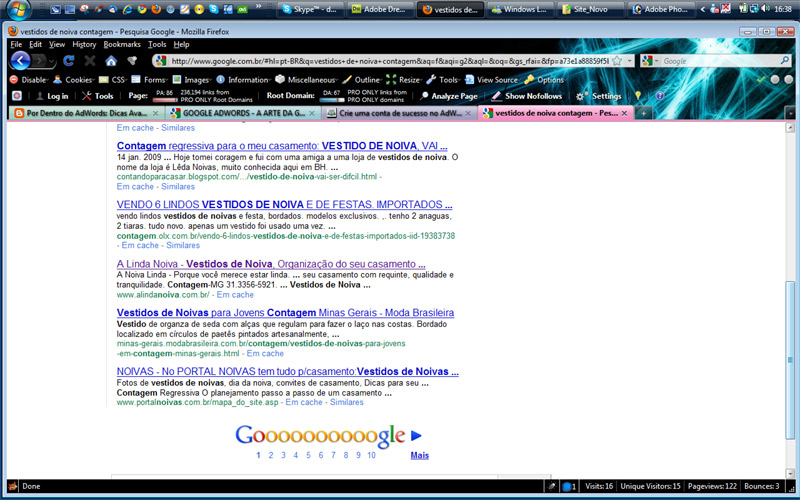Viewport: 800px width, 500px height.
Task: Open the search engine selector dropdown
Action: [650, 61]
